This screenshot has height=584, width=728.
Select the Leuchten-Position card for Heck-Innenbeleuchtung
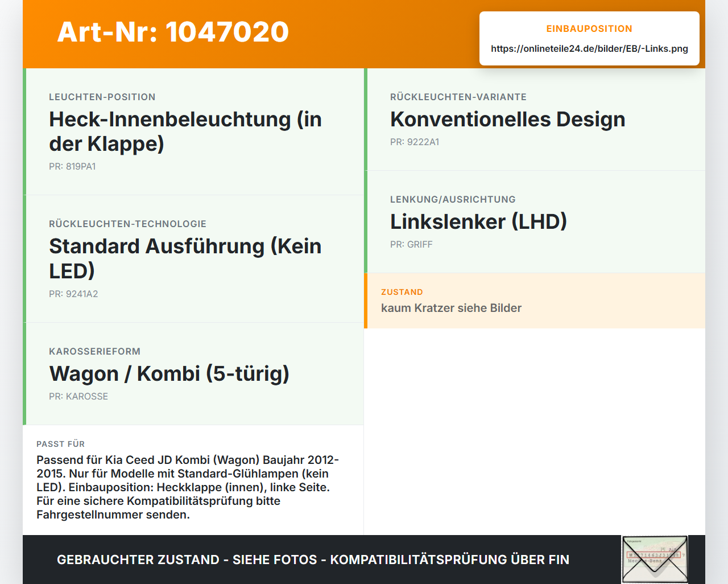[x=193, y=131]
